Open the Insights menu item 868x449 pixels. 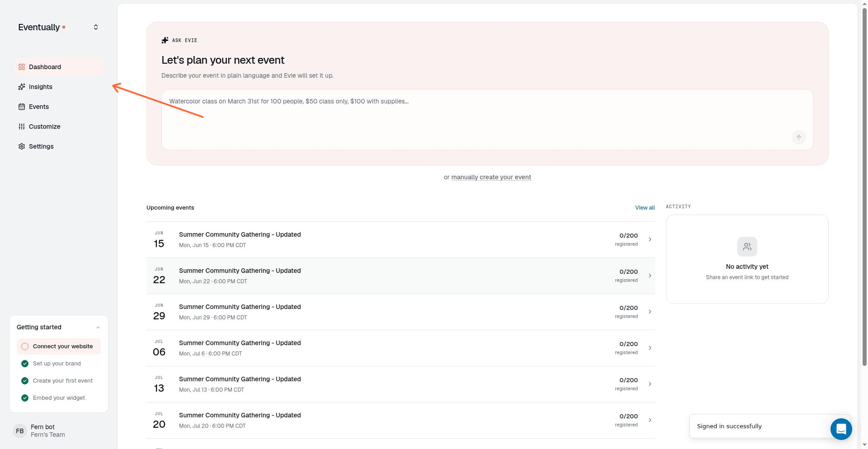[59, 87]
